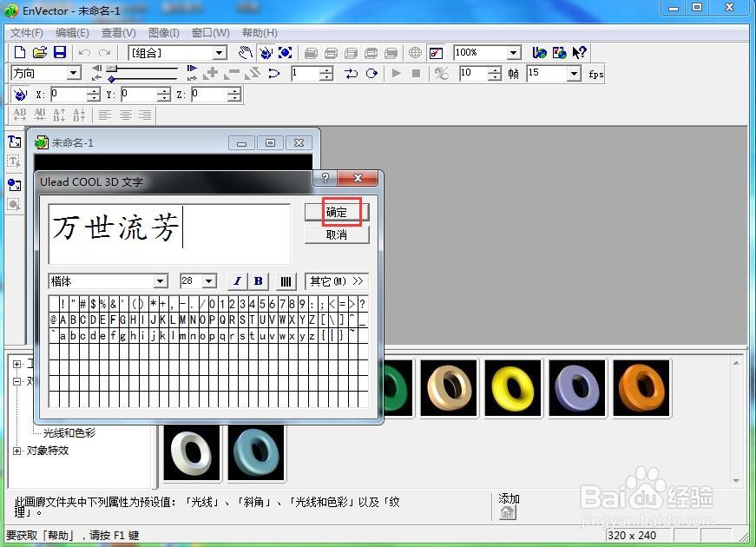Select 光线和色彩 in the tree
Image resolution: width=756 pixels, height=547 pixels.
[69, 433]
